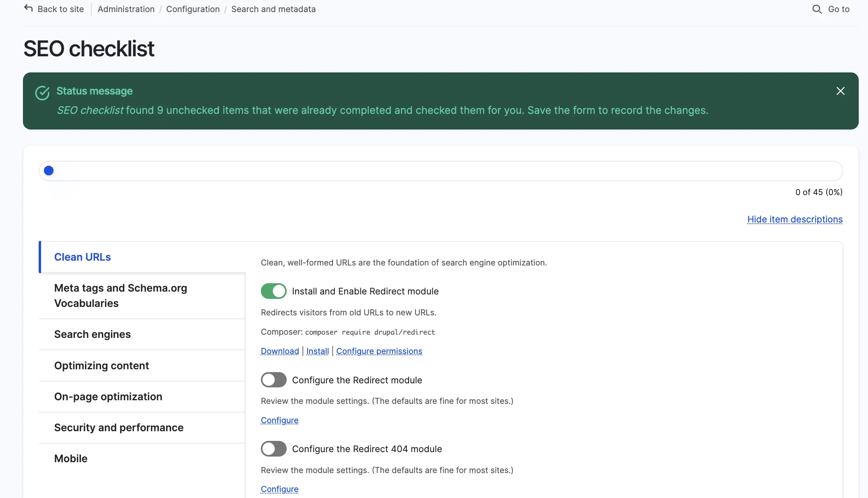Open the Optimizing content tab
This screenshot has width=868, height=498.
click(x=101, y=366)
